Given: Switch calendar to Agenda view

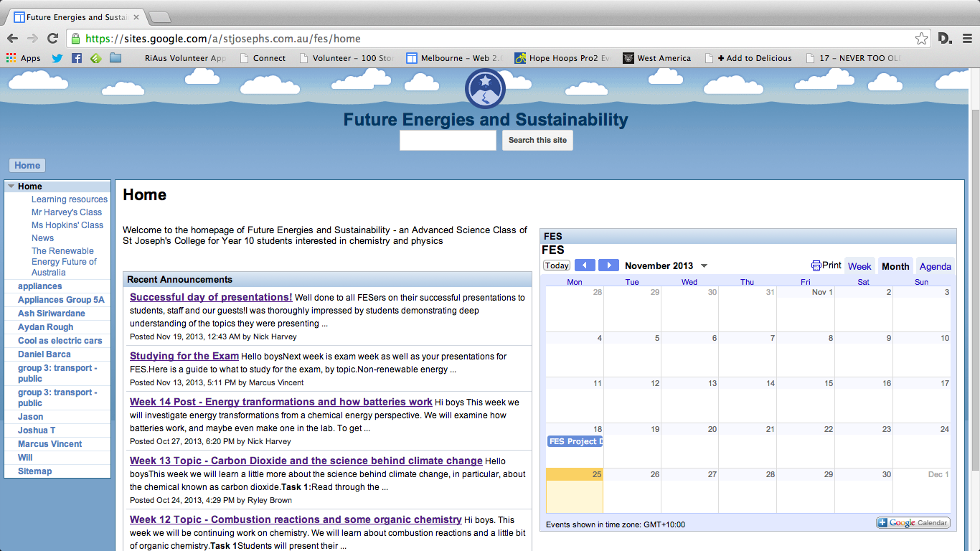Looking at the screenshot, I should point(936,266).
